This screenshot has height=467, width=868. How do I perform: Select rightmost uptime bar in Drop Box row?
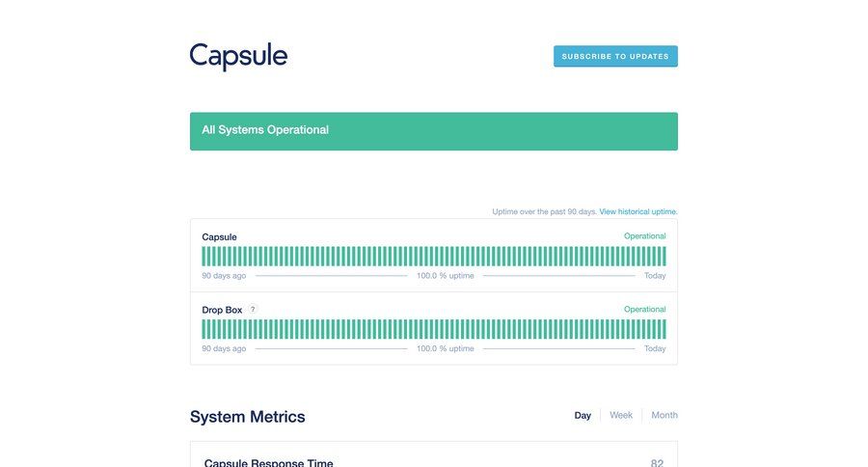tap(664, 330)
